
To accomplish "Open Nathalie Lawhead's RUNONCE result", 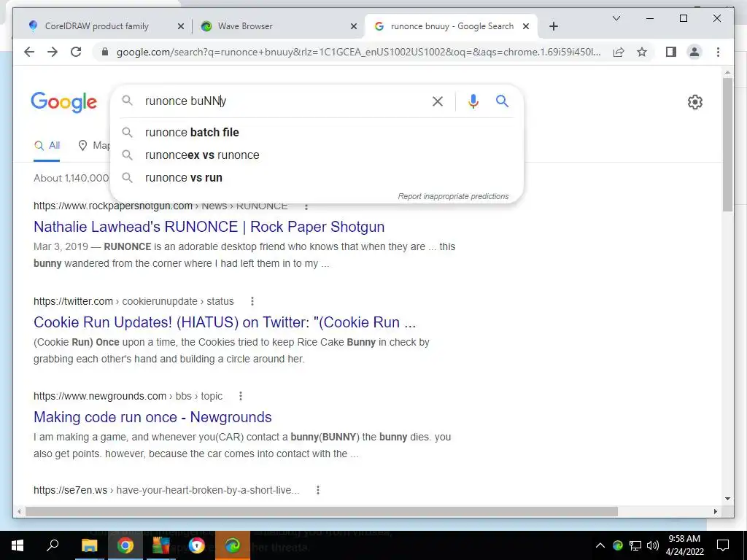I will (x=209, y=227).
